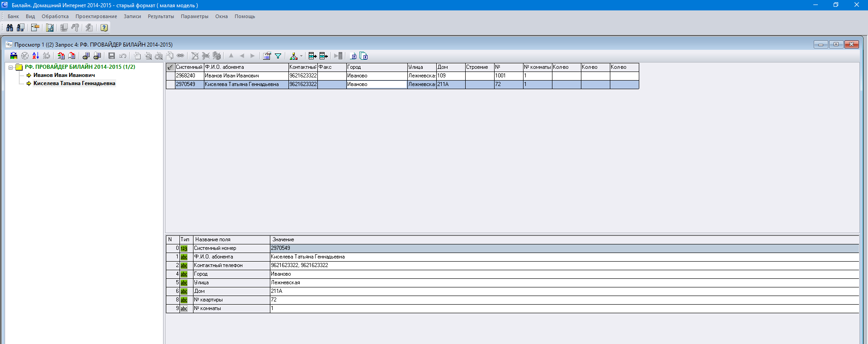Toggle the select-all checkmark in table header
The image size is (868, 344).
click(x=170, y=67)
